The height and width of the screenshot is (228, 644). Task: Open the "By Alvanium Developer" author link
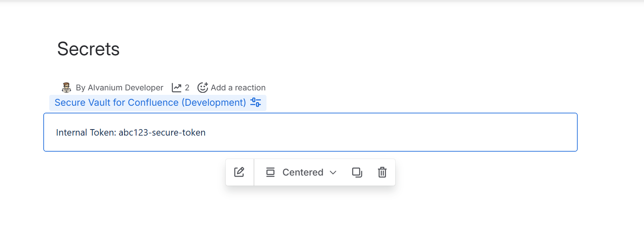tap(120, 88)
